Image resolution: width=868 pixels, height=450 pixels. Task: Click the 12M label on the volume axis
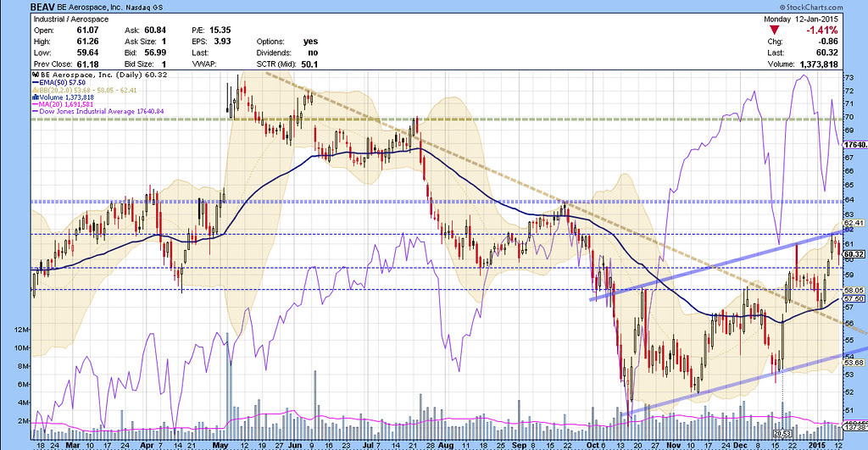(x=21, y=330)
